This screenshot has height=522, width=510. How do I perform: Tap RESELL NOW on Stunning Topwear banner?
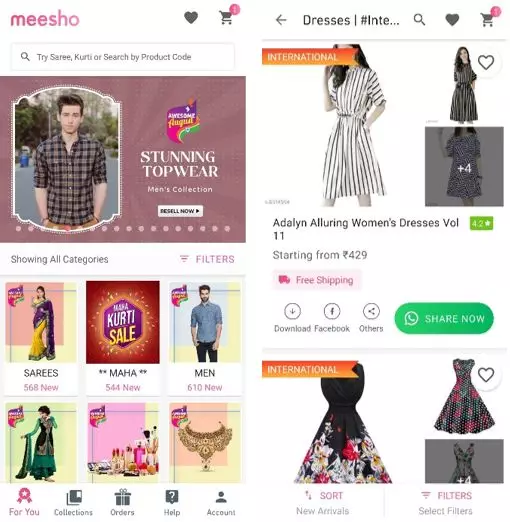click(x=180, y=211)
